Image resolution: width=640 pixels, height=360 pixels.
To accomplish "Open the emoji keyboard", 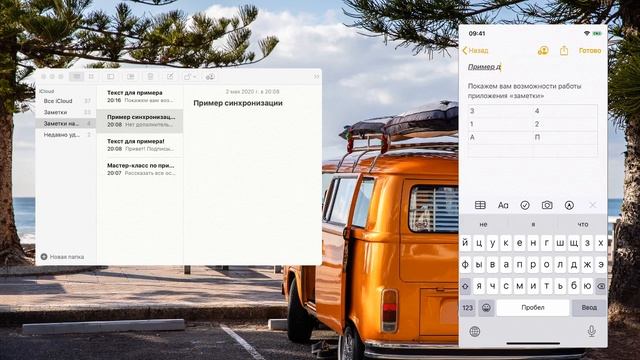I will (x=486, y=308).
